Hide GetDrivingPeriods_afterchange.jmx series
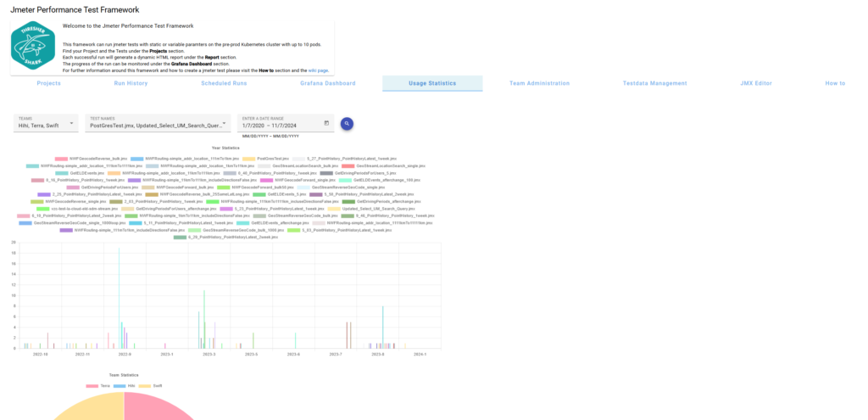Viewport: 868px width, 420px height. tap(381, 202)
